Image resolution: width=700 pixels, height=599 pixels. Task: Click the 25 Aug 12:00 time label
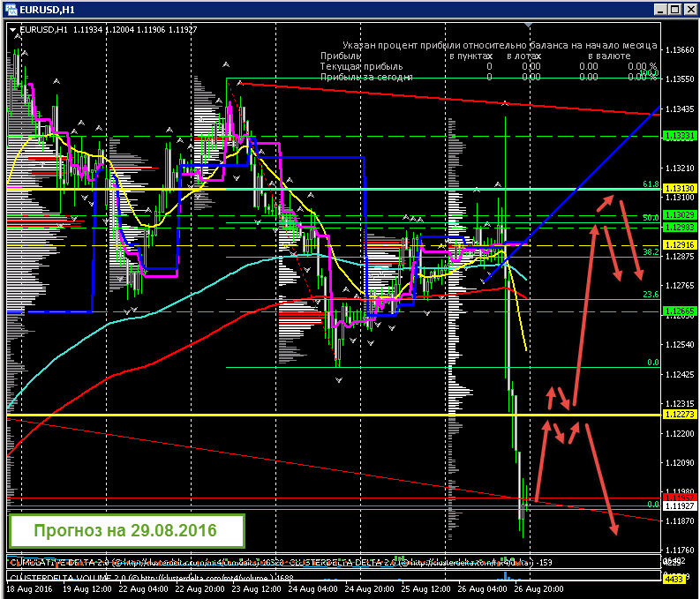coord(425,589)
